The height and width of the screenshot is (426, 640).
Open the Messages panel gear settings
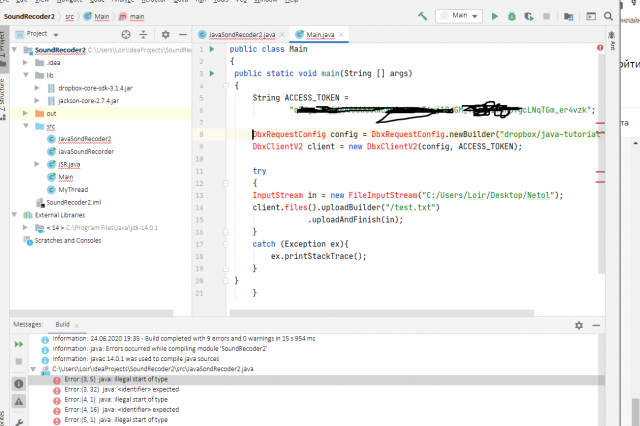coord(579,325)
